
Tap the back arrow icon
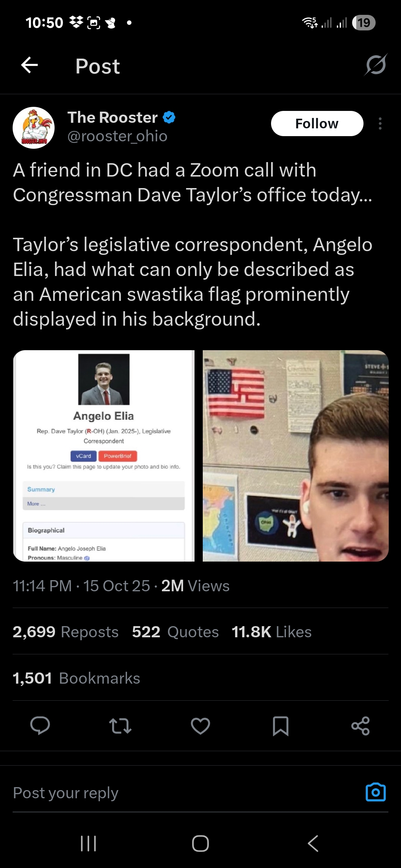point(29,66)
